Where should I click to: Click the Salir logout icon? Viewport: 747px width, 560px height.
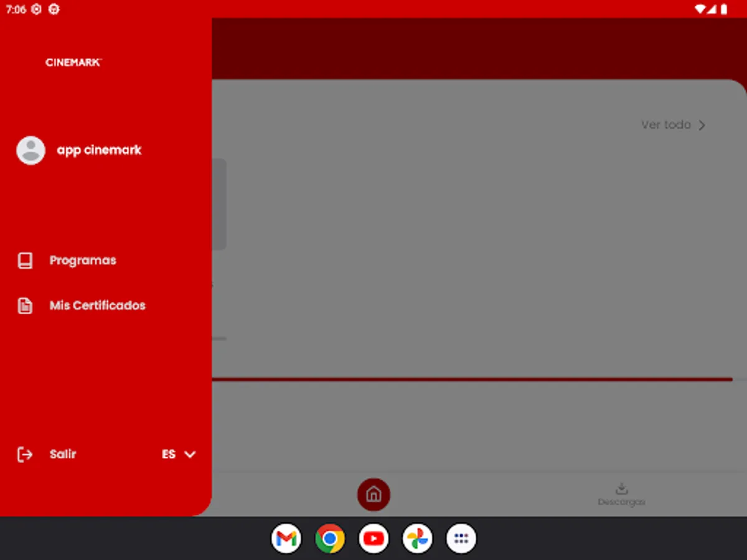pyautogui.click(x=25, y=454)
